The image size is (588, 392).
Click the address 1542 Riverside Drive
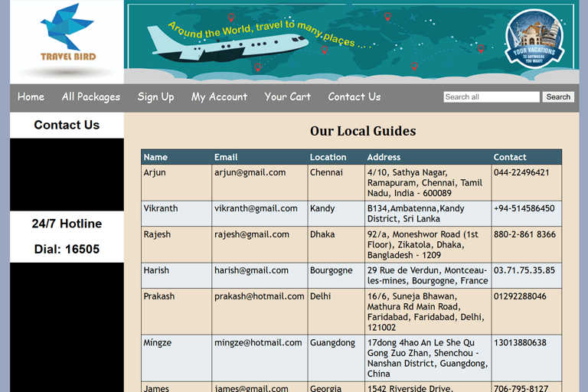428,387
